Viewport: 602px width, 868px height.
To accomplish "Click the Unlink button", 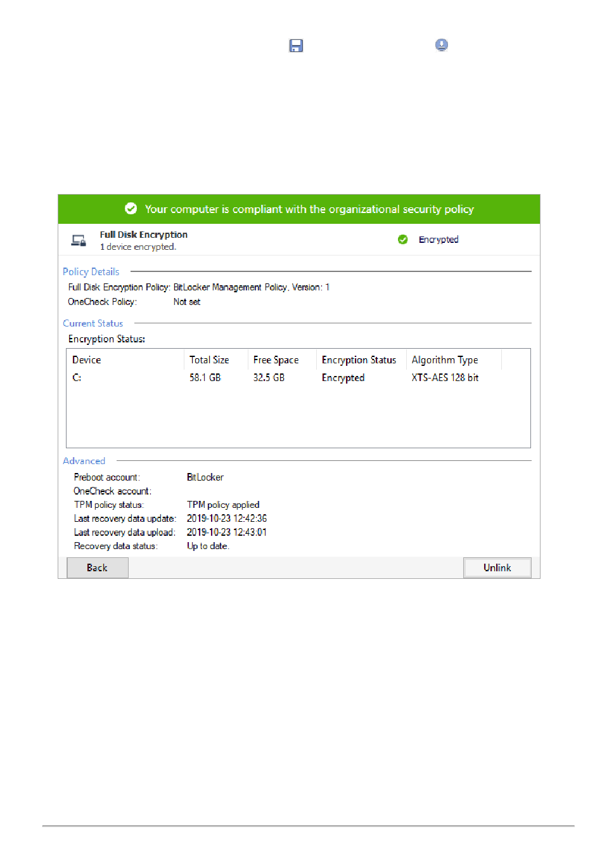I will [x=497, y=567].
